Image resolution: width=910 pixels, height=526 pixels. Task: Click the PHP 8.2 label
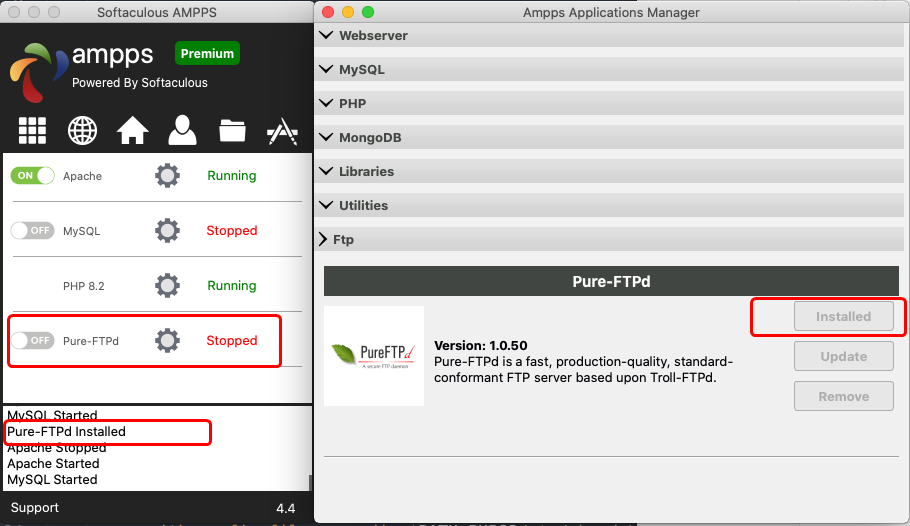pyautogui.click(x=84, y=286)
